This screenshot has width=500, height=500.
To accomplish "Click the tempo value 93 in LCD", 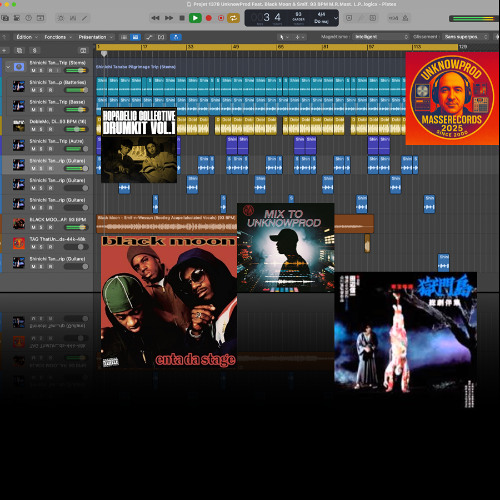I will point(298,14).
